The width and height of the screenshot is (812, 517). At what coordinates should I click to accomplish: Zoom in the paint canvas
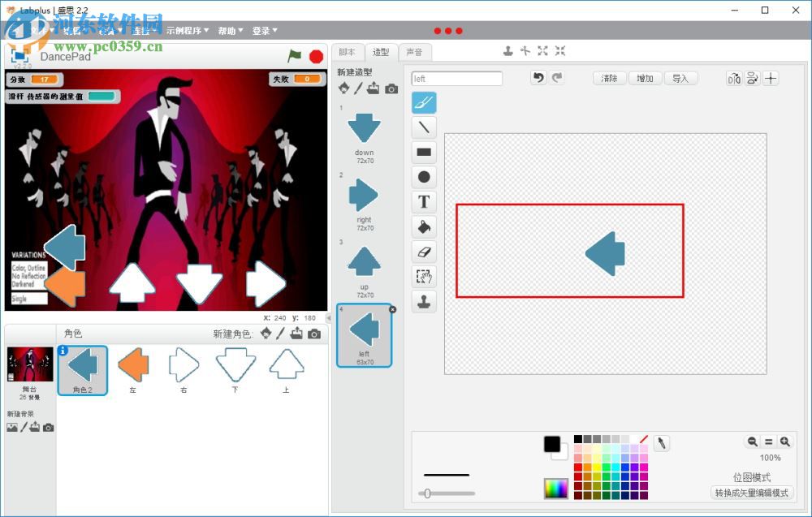(785, 442)
